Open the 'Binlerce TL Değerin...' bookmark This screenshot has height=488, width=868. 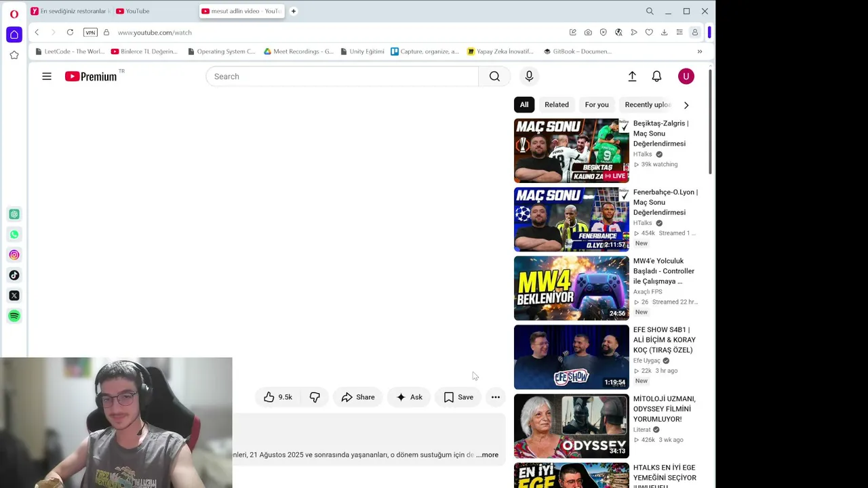click(144, 52)
